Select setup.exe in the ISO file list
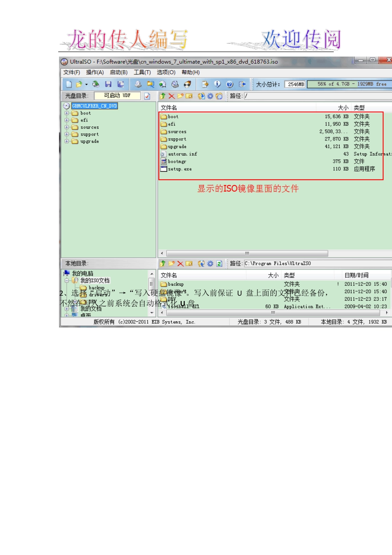Screen dimensions: 392x555 (x=179, y=169)
